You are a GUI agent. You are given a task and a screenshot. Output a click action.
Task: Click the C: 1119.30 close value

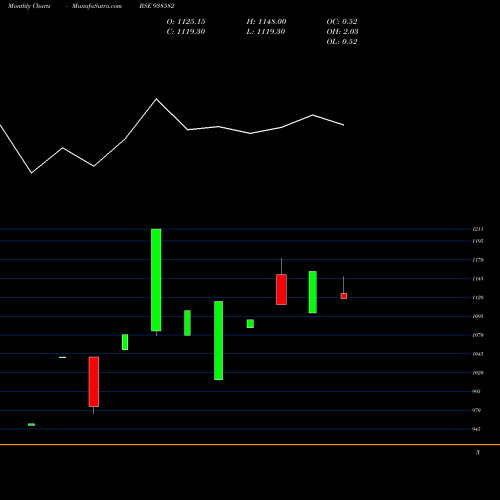coord(186,32)
